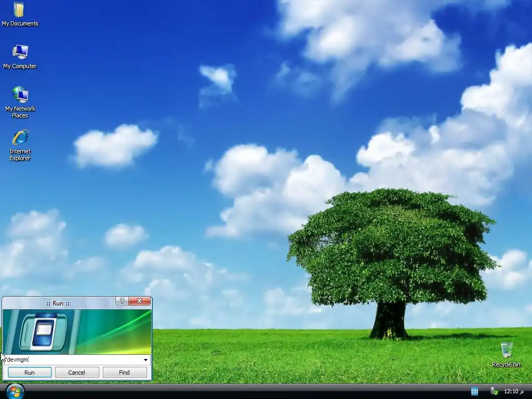Open the My Documents desktop icon
The height and width of the screenshot is (399, 532).
point(20,14)
